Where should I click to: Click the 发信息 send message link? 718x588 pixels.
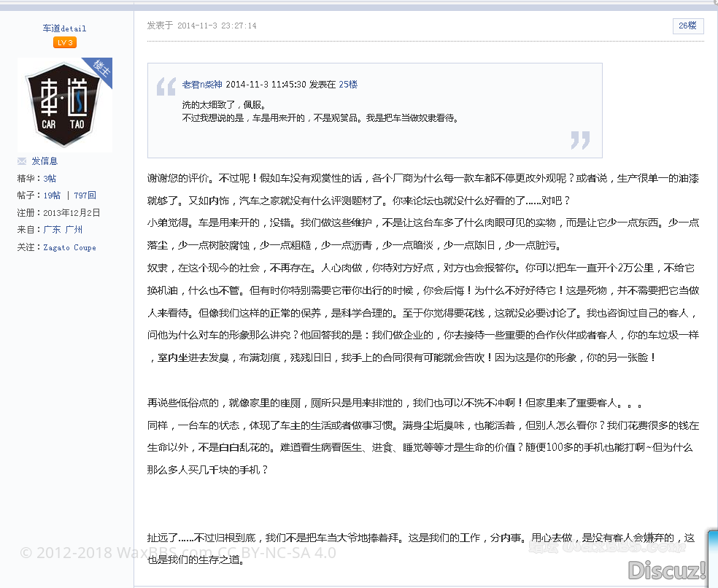tap(45, 161)
